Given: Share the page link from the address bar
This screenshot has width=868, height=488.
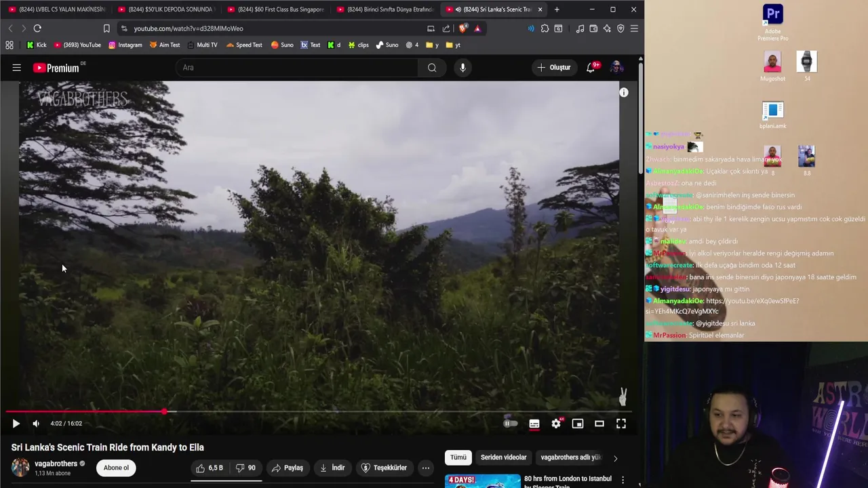Looking at the screenshot, I should (x=446, y=28).
